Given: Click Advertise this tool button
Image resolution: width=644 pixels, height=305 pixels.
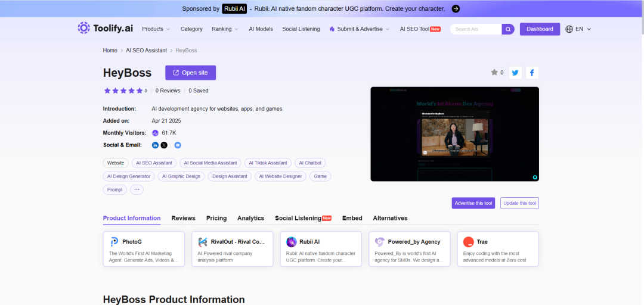Looking at the screenshot, I should tap(473, 203).
